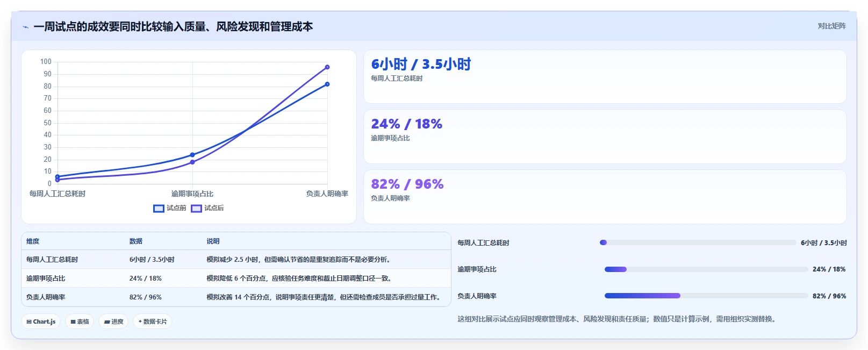Image resolution: width=868 pixels, height=350 pixels.
Task: Click the 试点前 data point at 负责人明确率
Action: (x=327, y=84)
